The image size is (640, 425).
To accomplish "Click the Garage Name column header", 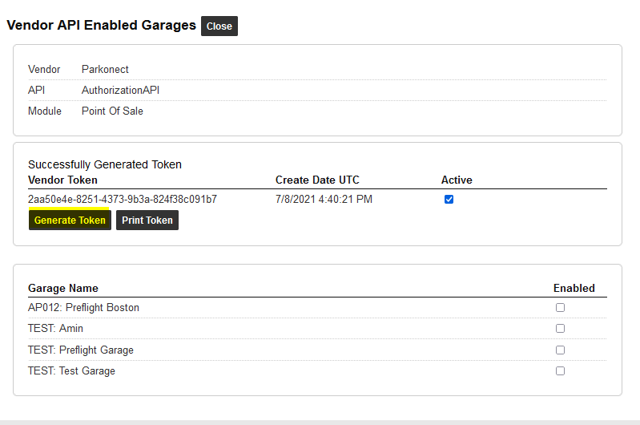I will (63, 288).
